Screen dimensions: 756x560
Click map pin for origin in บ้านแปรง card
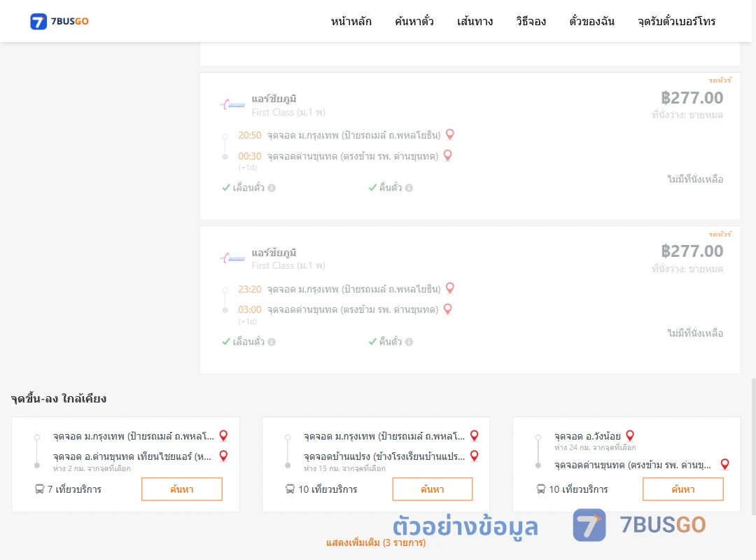[475, 435]
